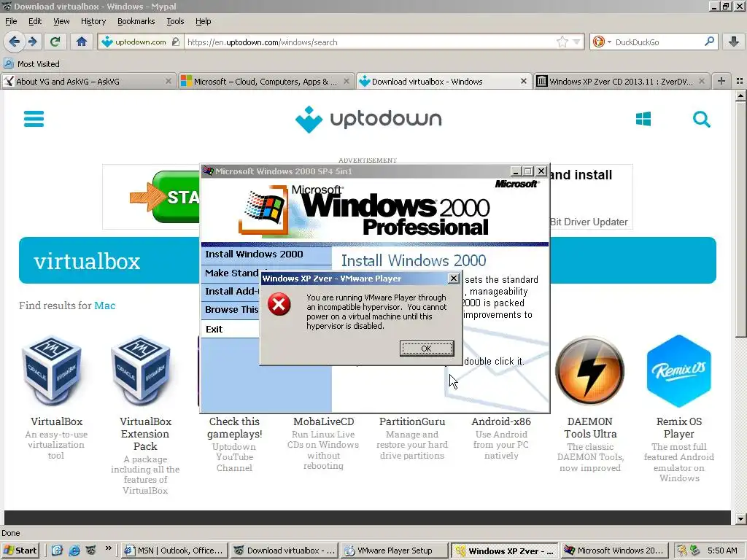Click the Windows platform icon on Uptodown

click(x=643, y=119)
